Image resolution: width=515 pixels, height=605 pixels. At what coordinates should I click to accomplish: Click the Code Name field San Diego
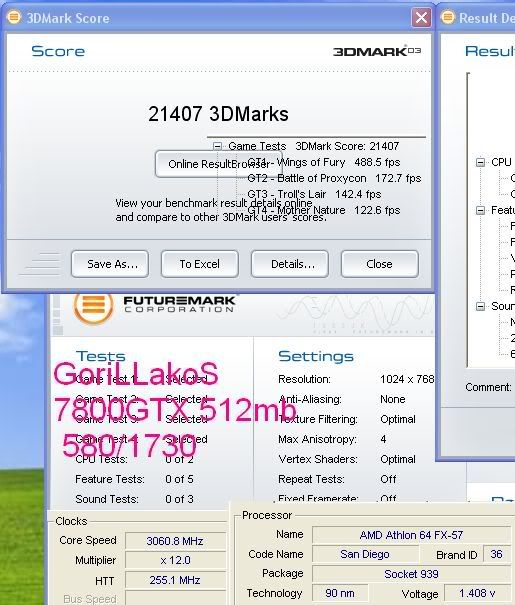tap(365, 554)
